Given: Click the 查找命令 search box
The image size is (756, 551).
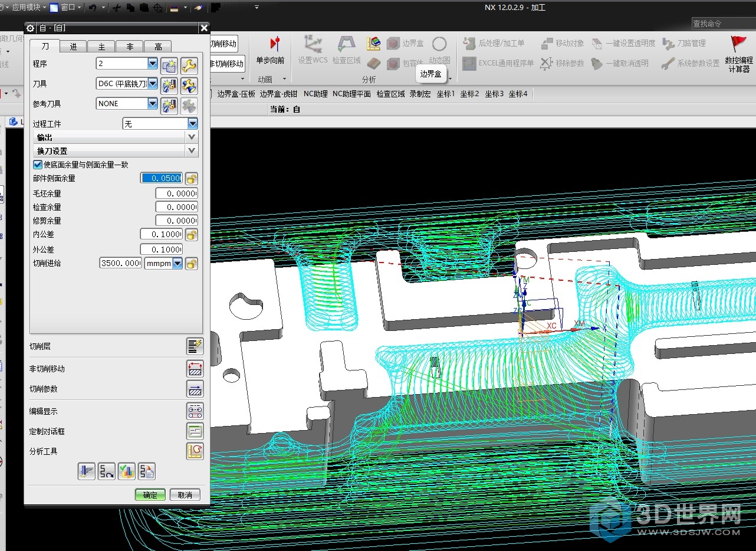Looking at the screenshot, I should coord(724,24).
